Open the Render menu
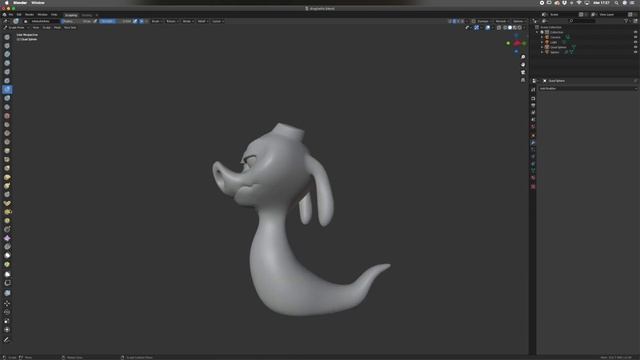This screenshot has width=640, height=360. tap(29, 15)
